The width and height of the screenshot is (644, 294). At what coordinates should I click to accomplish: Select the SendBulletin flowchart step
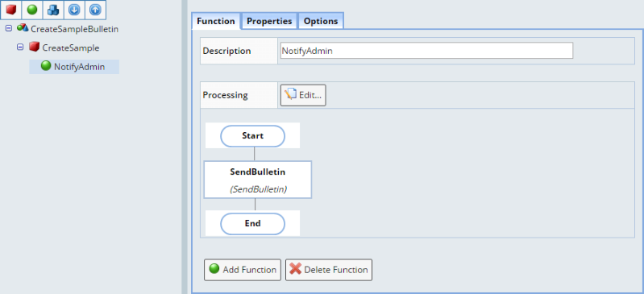click(257, 180)
